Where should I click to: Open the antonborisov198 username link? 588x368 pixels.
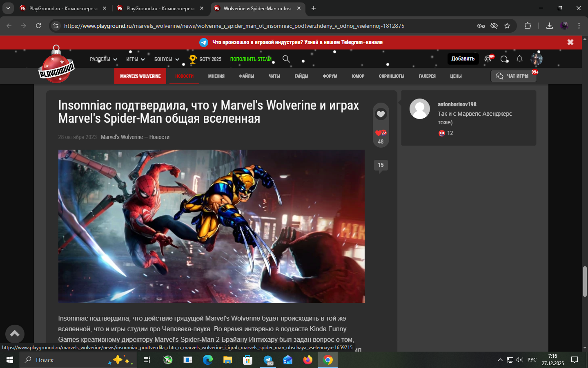pos(457,104)
